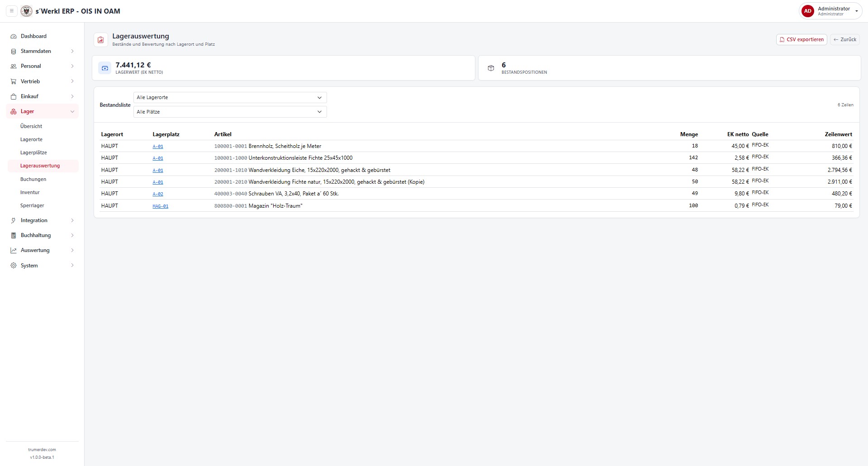This screenshot has height=466, width=868.
Task: Click the Integration plug icon
Action: click(14, 220)
